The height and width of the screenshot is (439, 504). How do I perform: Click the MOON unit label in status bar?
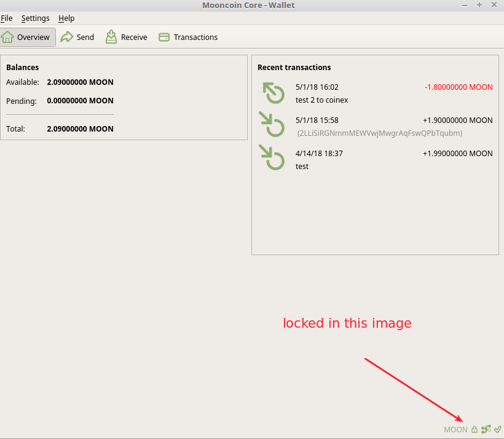(455, 430)
